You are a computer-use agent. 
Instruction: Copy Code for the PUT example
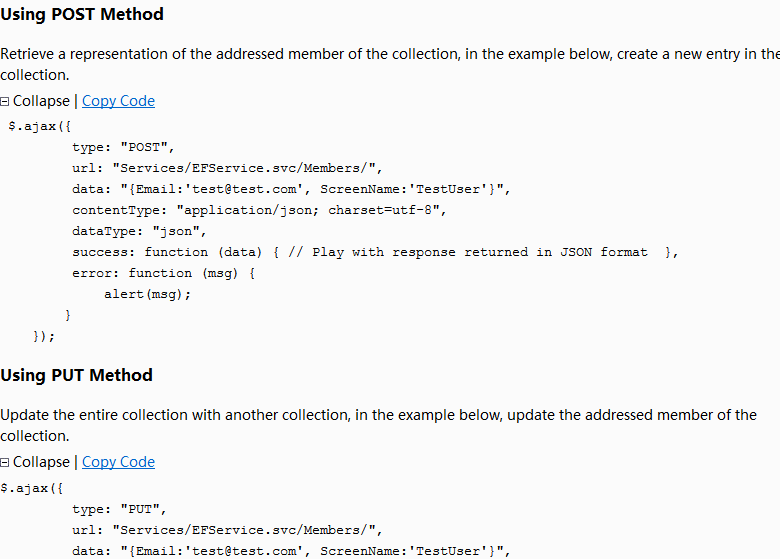coord(118,462)
